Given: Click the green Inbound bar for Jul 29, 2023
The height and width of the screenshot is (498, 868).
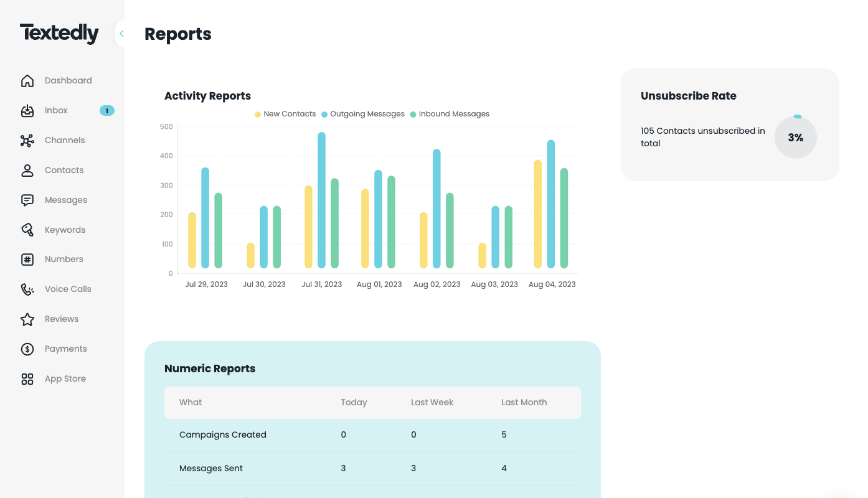Looking at the screenshot, I should click(x=219, y=230).
